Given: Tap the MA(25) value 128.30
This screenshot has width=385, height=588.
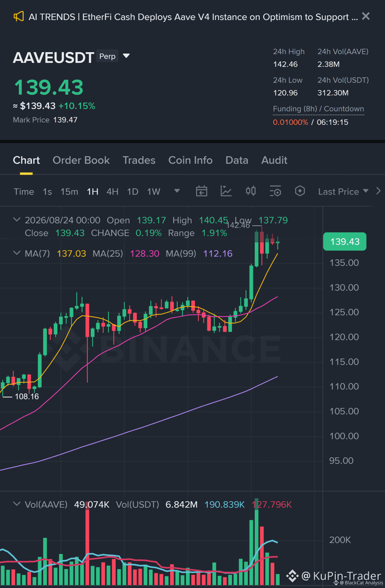Looking at the screenshot, I should tap(145, 254).
